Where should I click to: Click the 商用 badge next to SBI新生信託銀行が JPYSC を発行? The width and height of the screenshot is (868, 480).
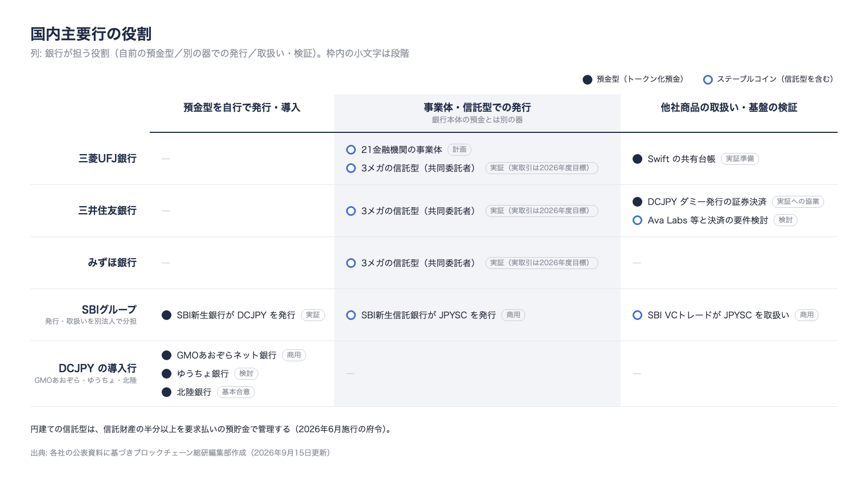click(x=513, y=315)
